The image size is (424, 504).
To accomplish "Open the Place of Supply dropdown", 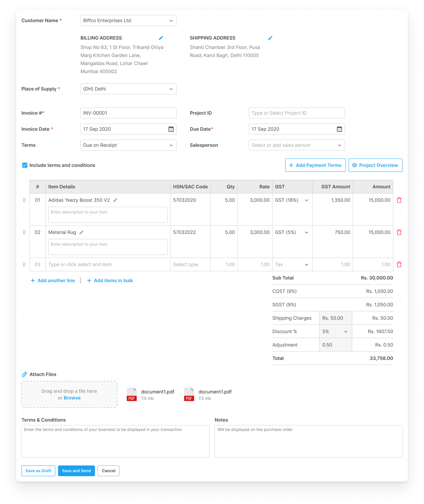I will click(x=128, y=89).
